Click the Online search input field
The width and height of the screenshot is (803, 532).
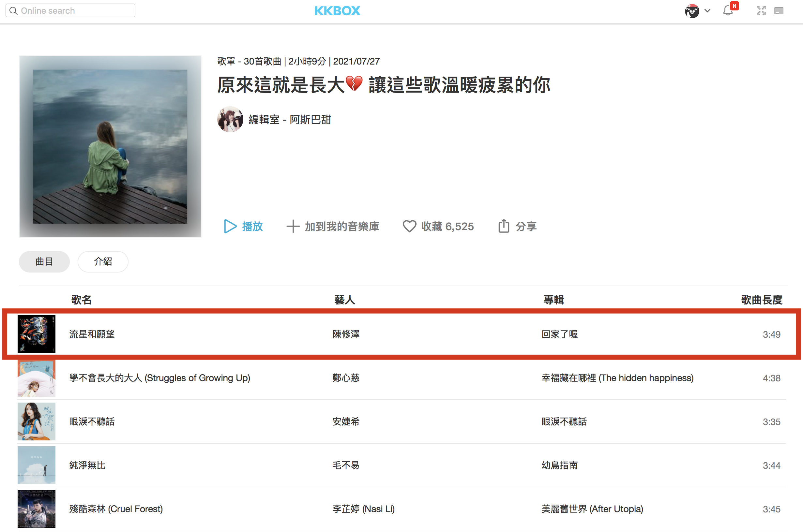click(x=75, y=11)
